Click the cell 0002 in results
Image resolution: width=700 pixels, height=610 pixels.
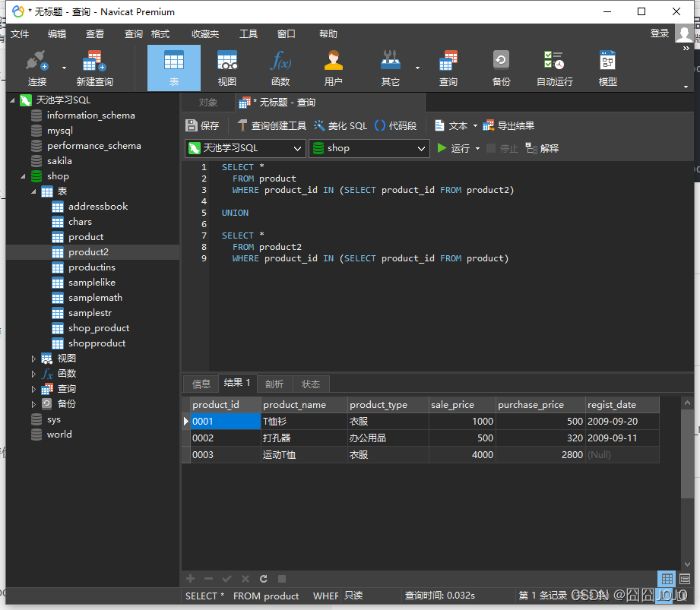point(226,438)
